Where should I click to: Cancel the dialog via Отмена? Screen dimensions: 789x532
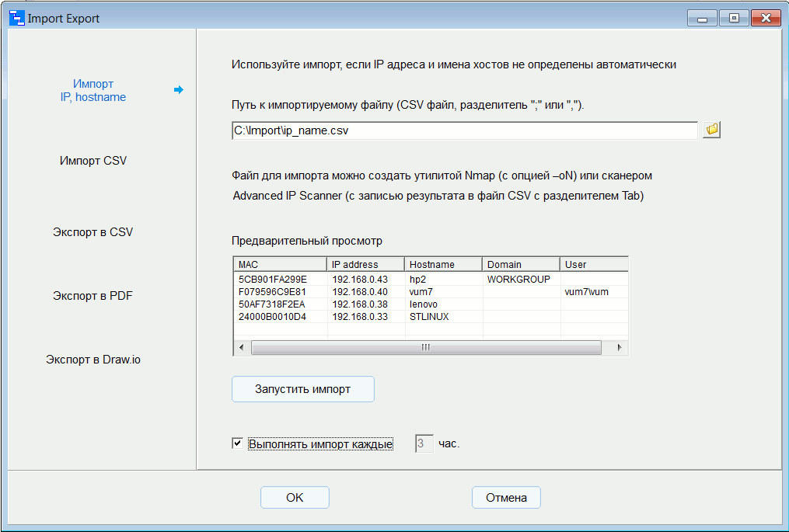click(506, 497)
